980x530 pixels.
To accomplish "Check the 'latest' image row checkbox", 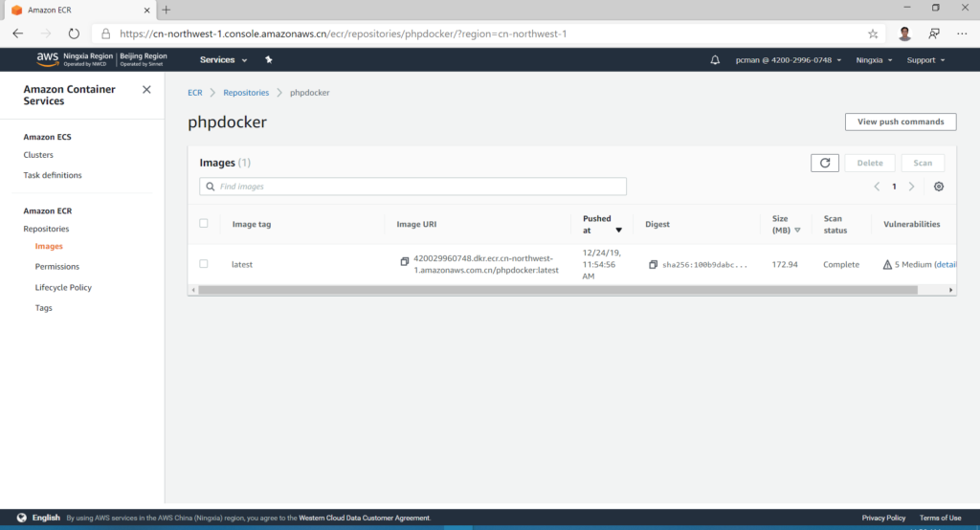I will tap(204, 264).
